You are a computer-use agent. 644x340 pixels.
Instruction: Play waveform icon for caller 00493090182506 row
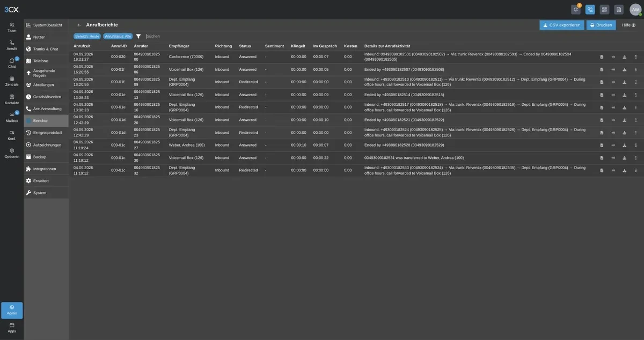613,69
